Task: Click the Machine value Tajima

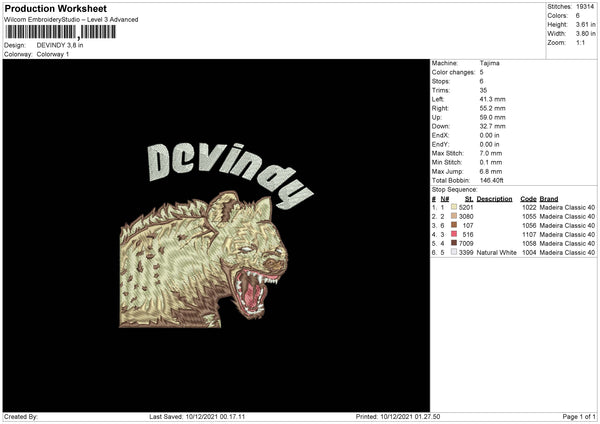Action: pos(491,63)
